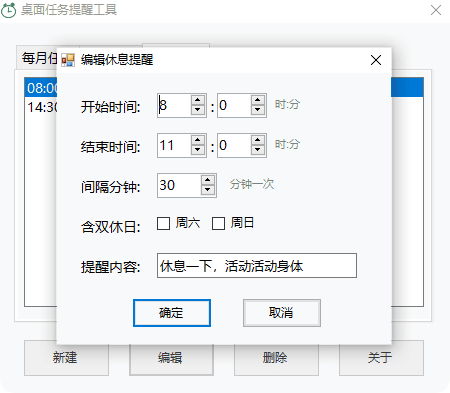Close the 桌面任务提醒工具 window
Viewport: 450px width, 393px height.
[436, 10]
